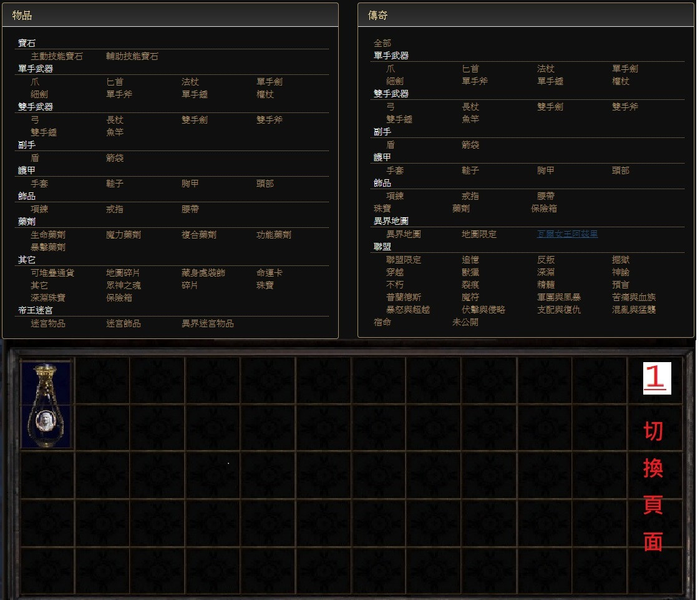
Task: Click the red page number 1 box
Action: [x=656, y=378]
